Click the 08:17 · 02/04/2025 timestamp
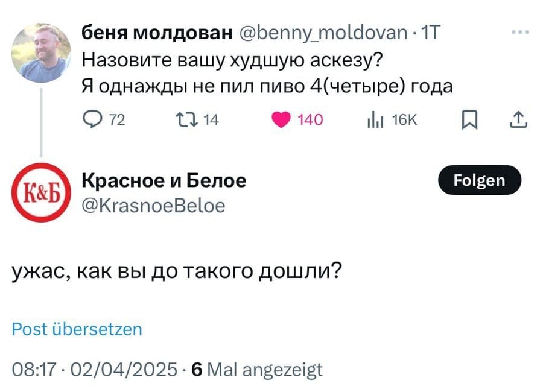 (95, 369)
